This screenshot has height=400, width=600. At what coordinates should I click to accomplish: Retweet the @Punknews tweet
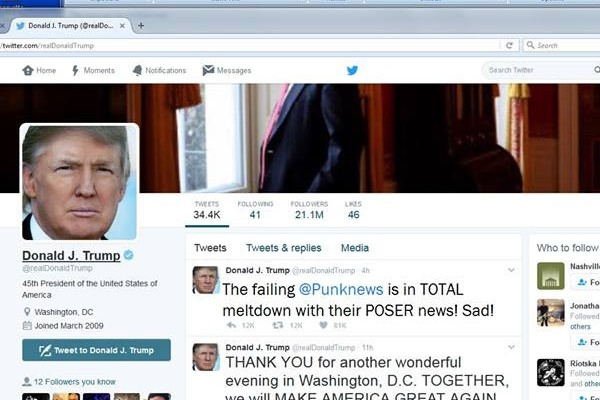pyautogui.click(x=277, y=325)
